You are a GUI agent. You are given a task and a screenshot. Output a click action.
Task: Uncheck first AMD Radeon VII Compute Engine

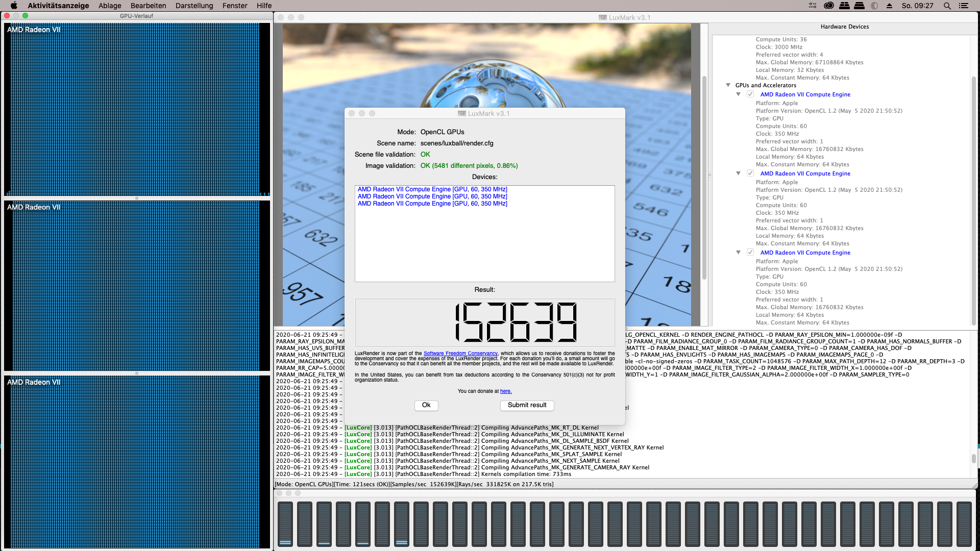(x=750, y=94)
